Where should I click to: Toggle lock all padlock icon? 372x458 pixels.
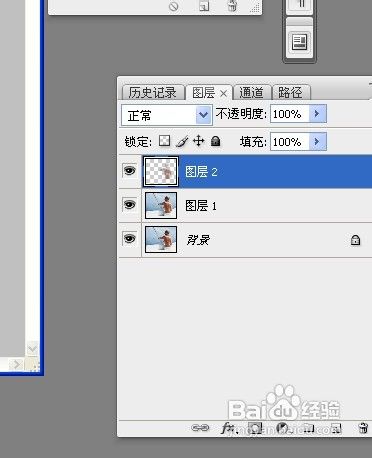(216, 141)
